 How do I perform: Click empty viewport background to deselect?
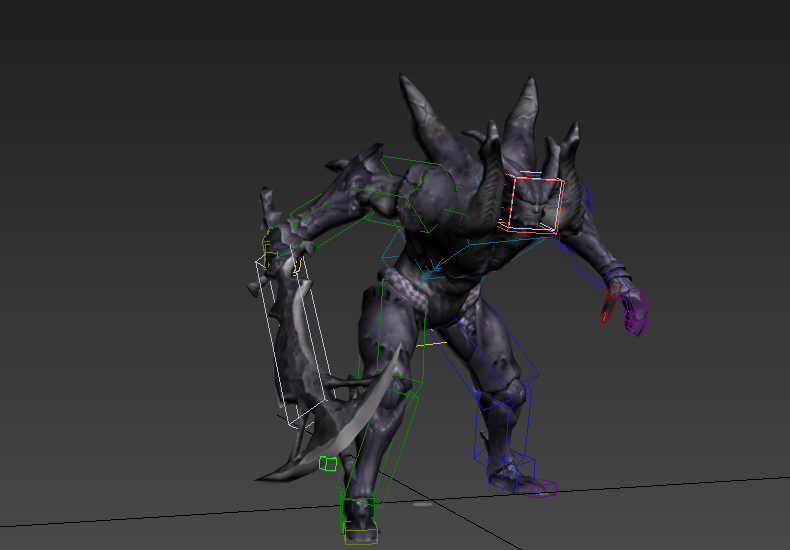pyautogui.click(x=120, y=120)
